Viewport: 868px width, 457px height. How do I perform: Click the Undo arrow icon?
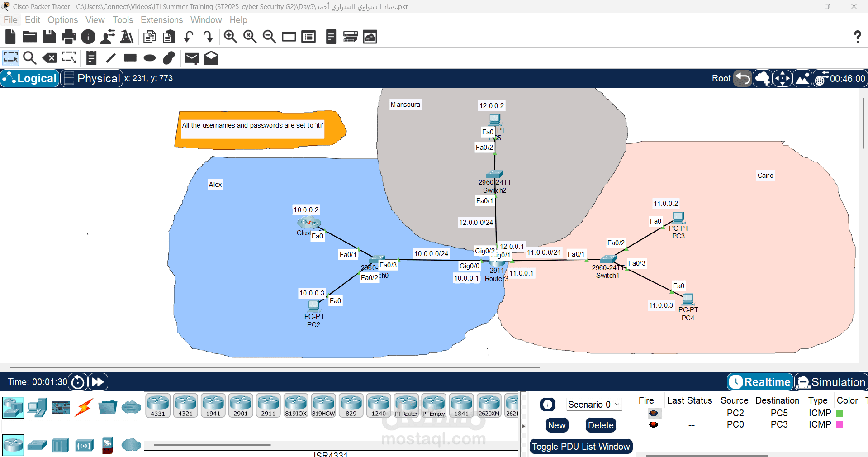[189, 37]
